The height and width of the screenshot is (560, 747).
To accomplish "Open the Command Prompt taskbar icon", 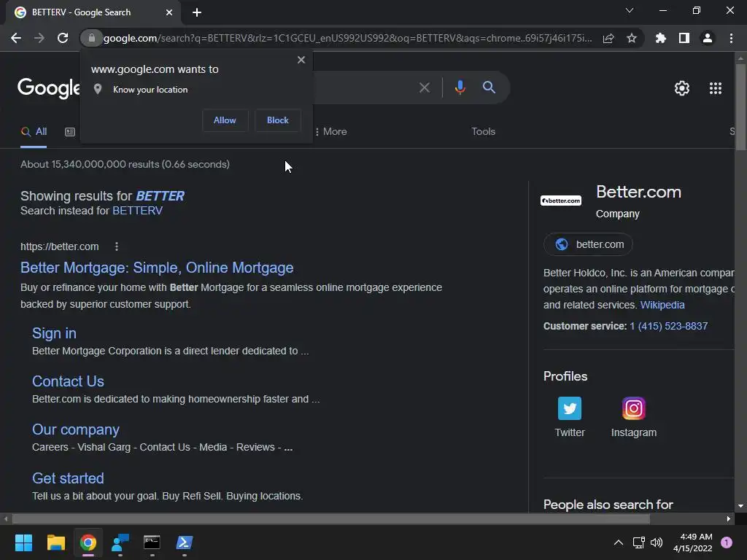I will (152, 542).
